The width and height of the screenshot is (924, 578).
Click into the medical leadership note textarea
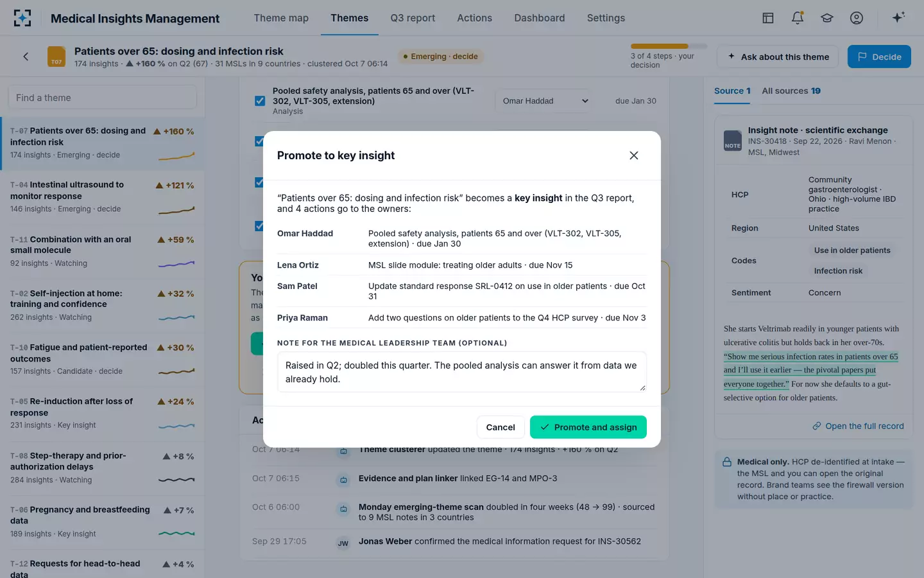[462, 372]
